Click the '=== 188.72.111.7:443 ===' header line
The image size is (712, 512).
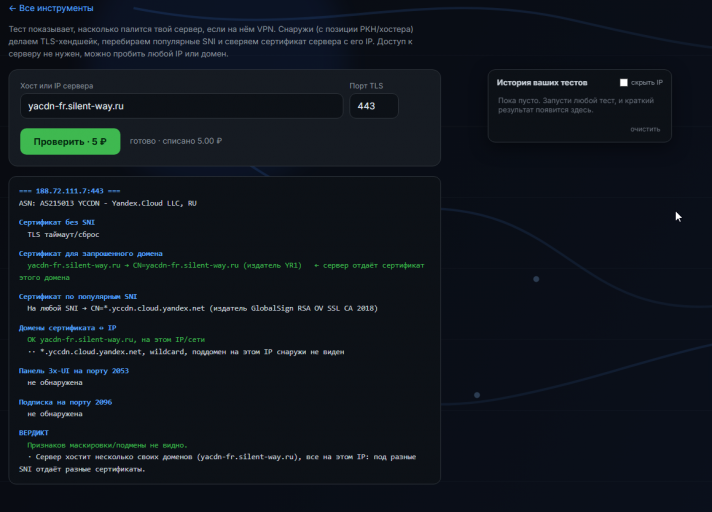tap(69, 191)
